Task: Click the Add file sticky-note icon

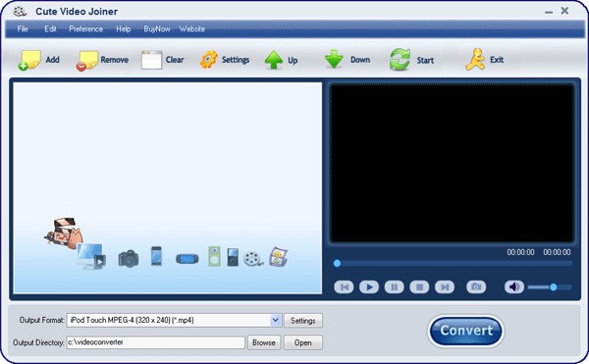Action: pos(29,60)
